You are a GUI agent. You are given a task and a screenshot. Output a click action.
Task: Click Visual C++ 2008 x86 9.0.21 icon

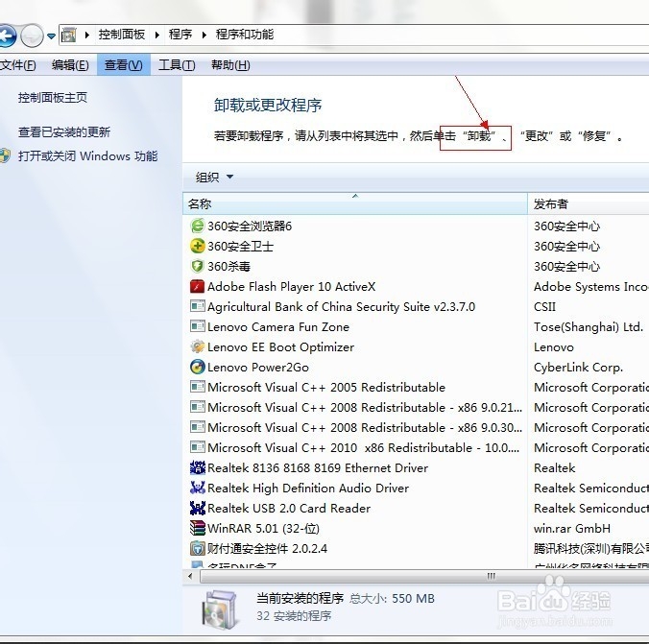(197, 407)
